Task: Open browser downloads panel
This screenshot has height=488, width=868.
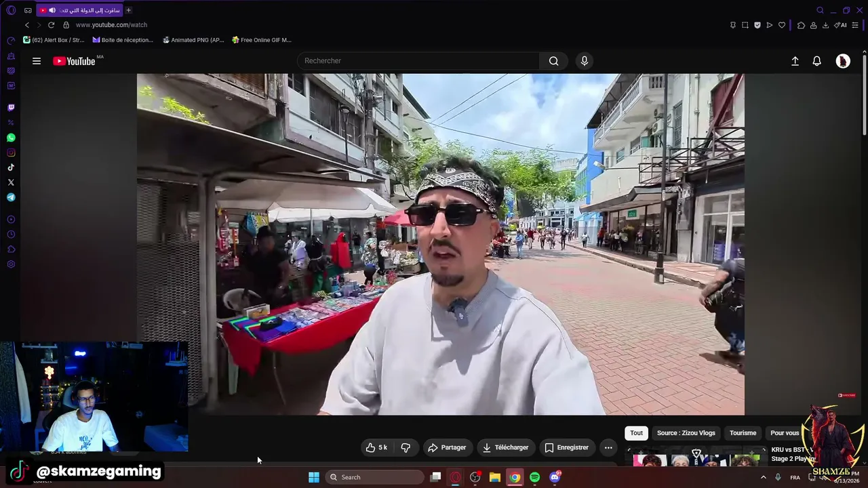Action: tap(825, 25)
